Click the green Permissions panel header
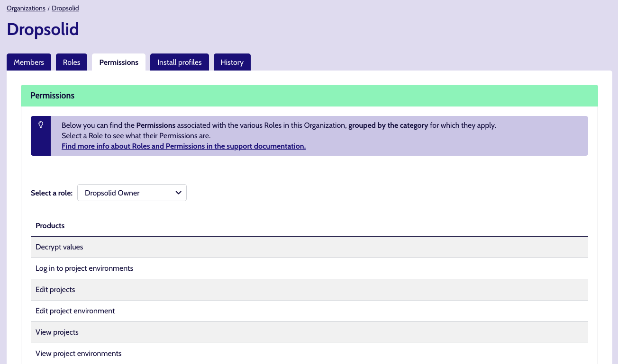618x364 pixels. click(309, 96)
